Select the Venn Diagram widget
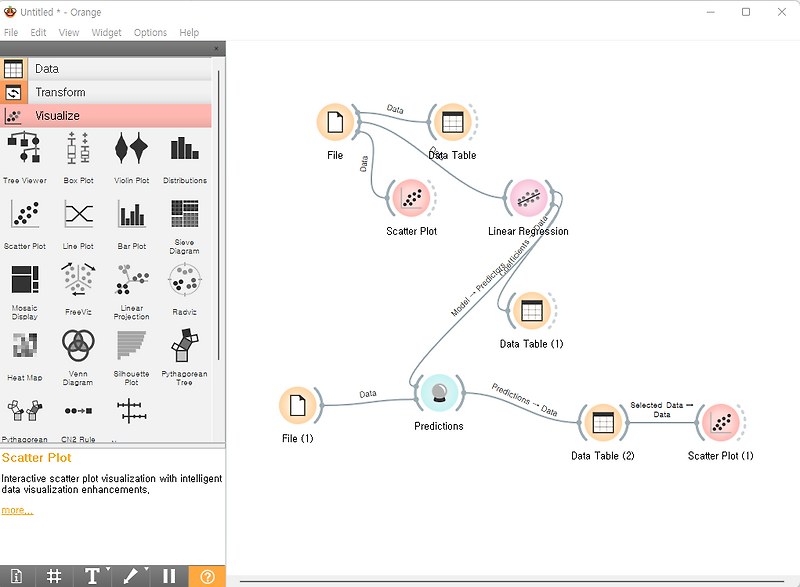Screen dimensions: 800x587 point(78,357)
